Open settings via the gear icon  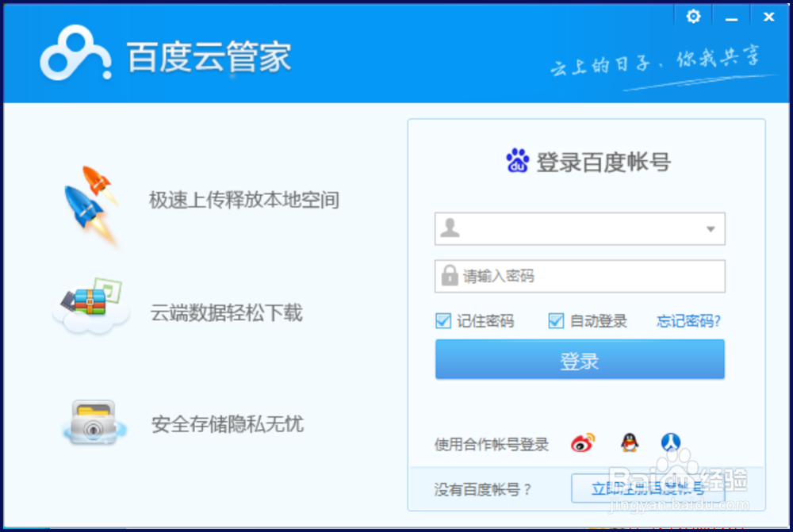tap(693, 17)
